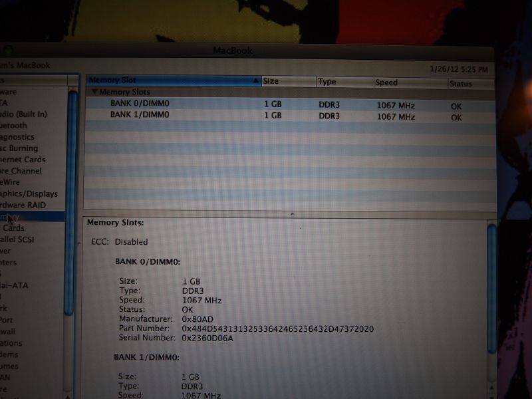Select the highlighted Memory sidebar entry
This screenshot has width=532, height=399.
tap(32, 217)
